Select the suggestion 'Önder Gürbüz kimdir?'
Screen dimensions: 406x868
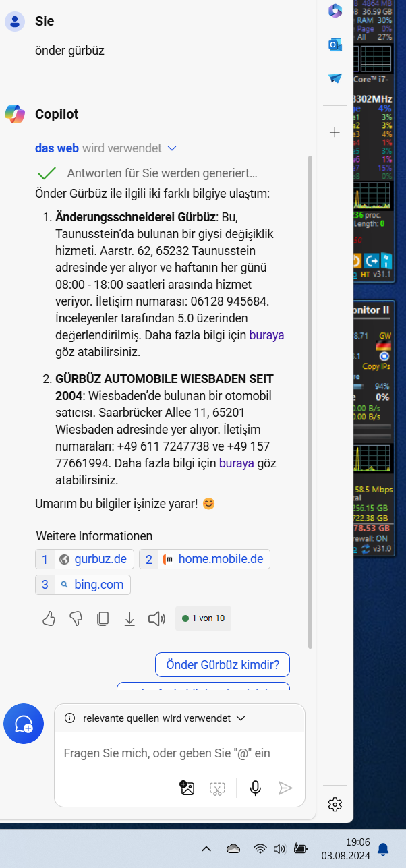[223, 664]
